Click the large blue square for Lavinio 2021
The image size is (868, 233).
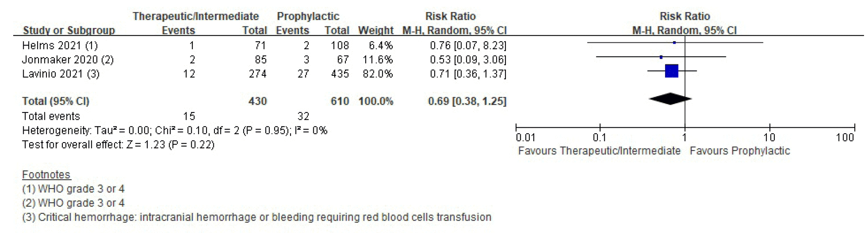click(x=672, y=71)
